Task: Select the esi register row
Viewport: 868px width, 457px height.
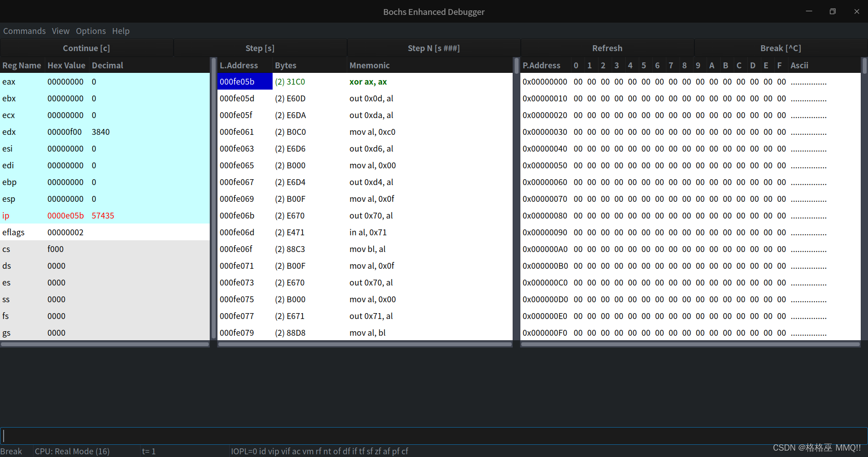Action: (x=105, y=148)
